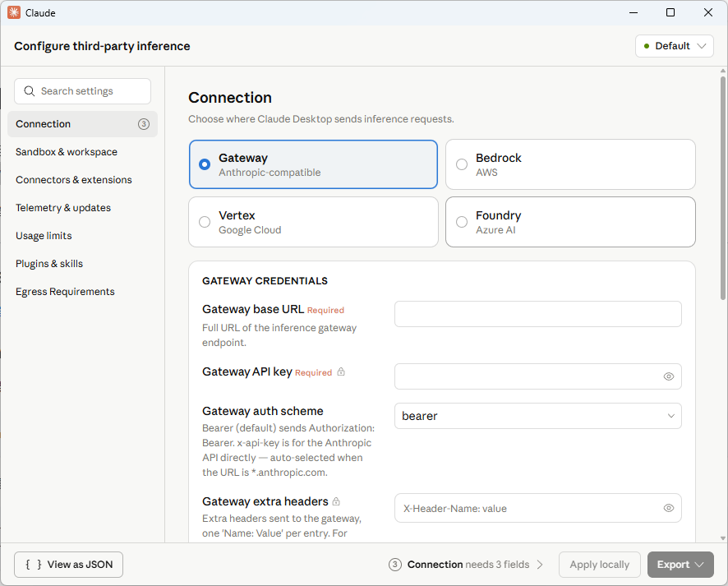728x586 pixels.
Task: Click the Apply locally button
Action: (599, 564)
